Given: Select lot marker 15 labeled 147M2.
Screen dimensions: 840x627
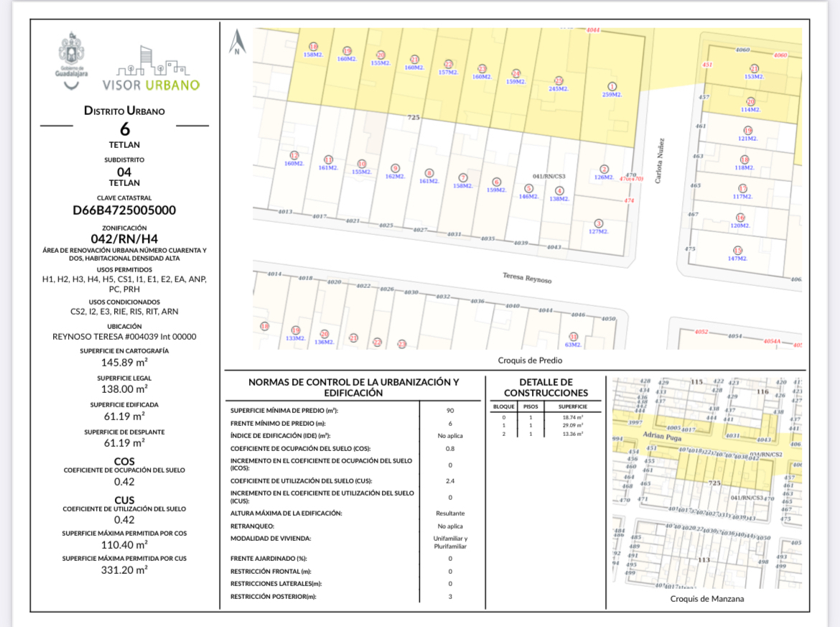Looking at the screenshot, I should pos(737,250).
